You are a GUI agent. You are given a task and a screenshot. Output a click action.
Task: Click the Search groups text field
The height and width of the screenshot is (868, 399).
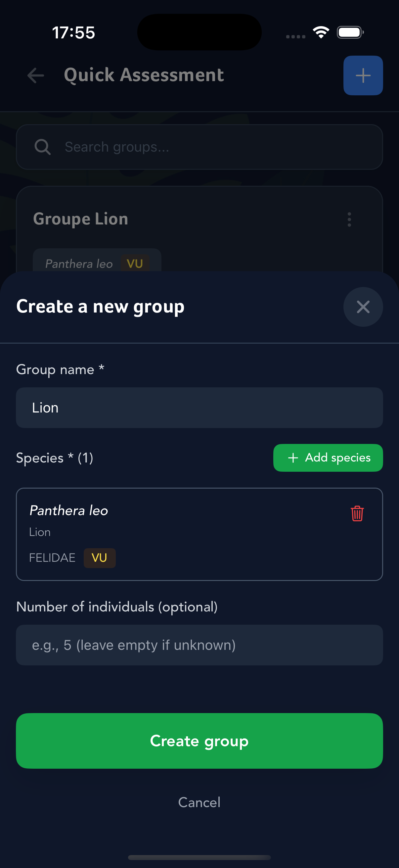point(215,147)
